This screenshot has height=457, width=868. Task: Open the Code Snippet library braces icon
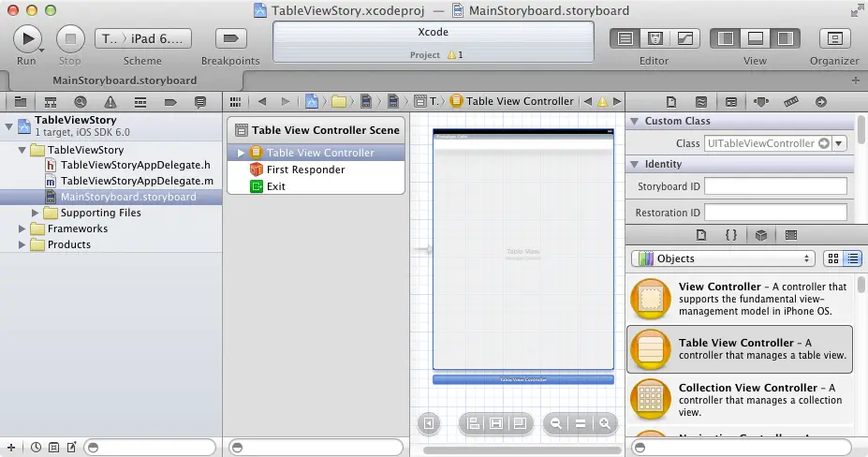730,235
